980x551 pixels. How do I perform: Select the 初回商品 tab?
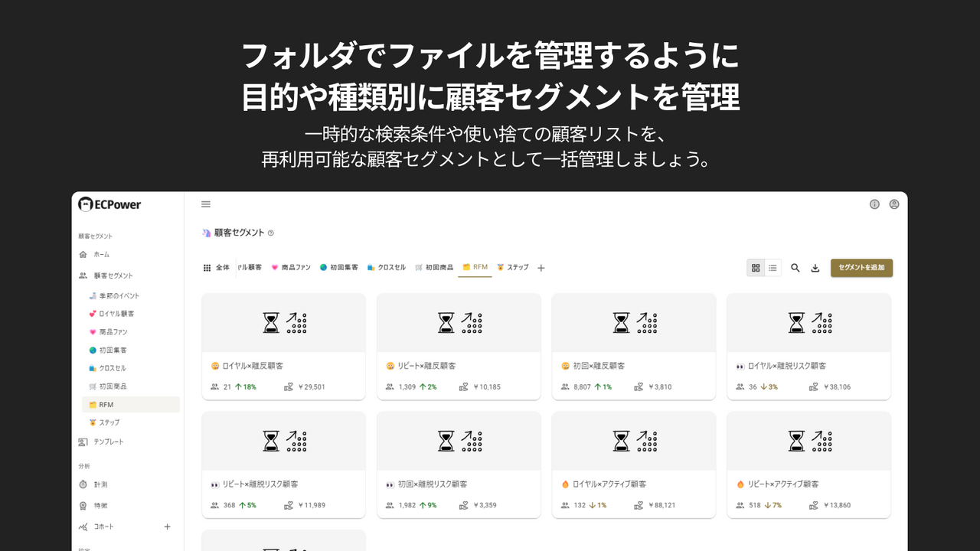point(434,268)
